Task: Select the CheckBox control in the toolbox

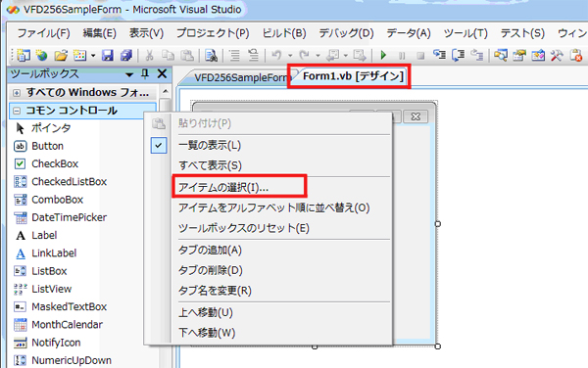Action: coord(55,163)
